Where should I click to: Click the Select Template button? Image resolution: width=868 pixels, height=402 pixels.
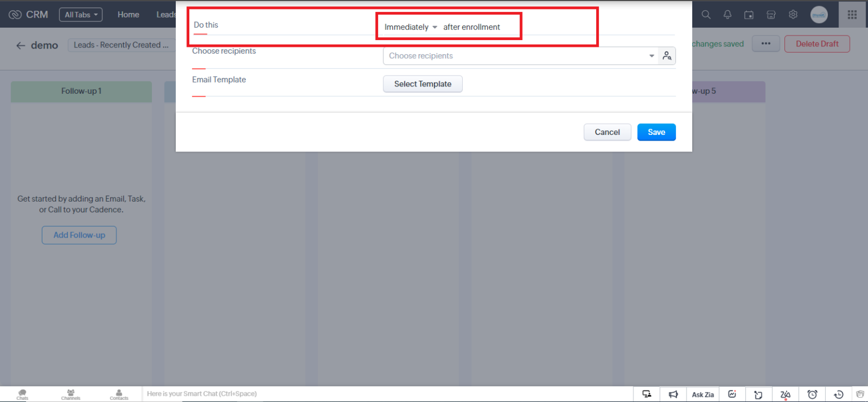pyautogui.click(x=423, y=84)
